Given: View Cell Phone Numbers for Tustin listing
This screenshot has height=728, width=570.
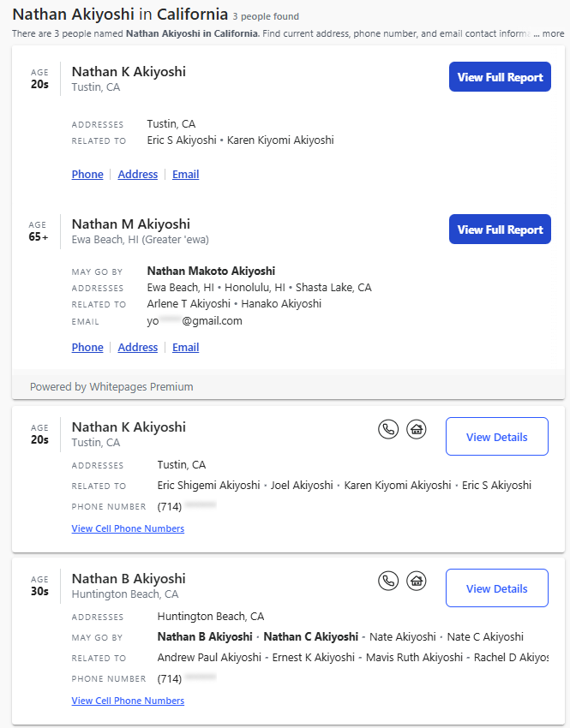Looking at the screenshot, I should [x=128, y=528].
